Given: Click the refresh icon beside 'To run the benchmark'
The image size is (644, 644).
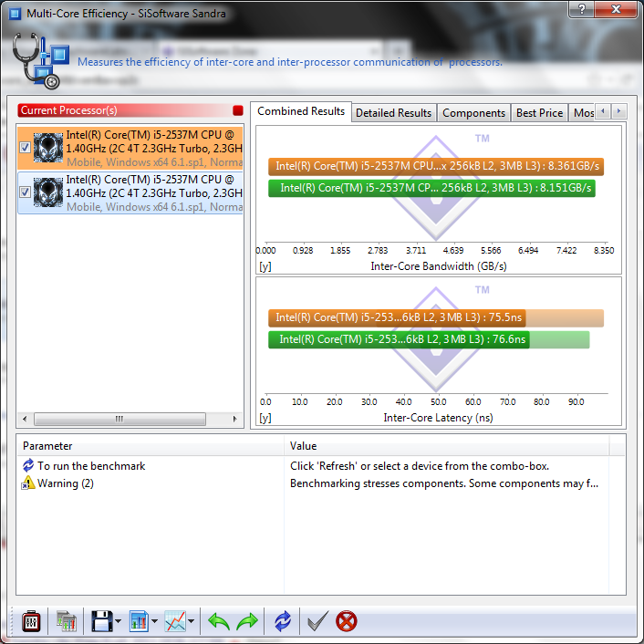Looking at the screenshot, I should tap(28, 466).
